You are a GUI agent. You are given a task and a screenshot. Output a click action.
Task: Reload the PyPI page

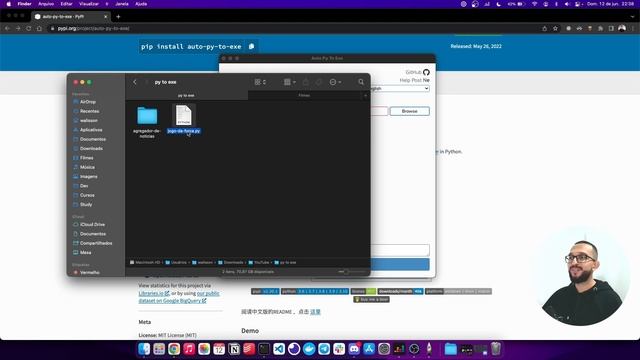[29, 29]
